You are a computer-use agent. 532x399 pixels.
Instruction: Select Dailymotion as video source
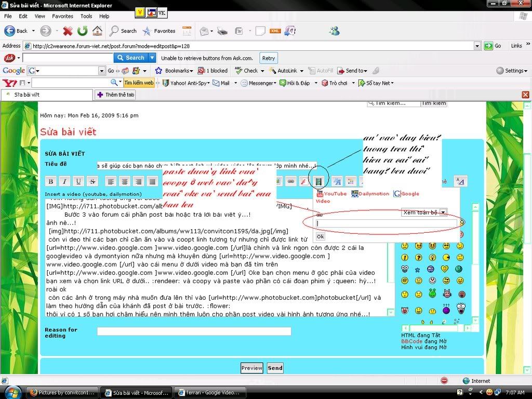coord(370,193)
